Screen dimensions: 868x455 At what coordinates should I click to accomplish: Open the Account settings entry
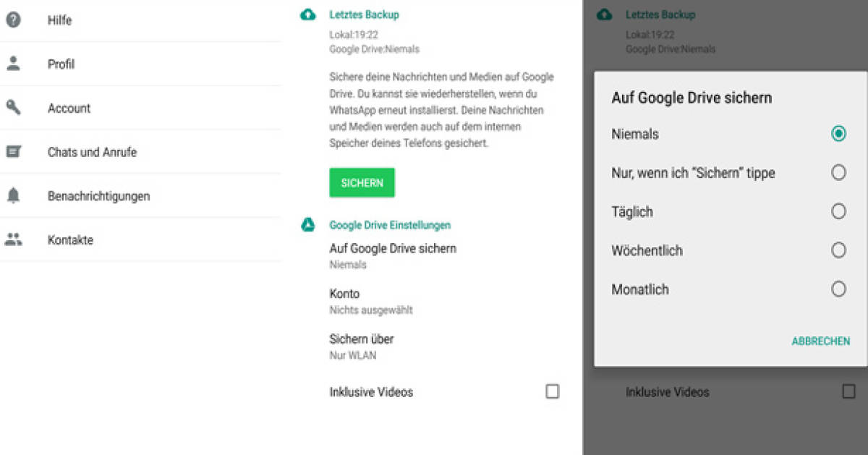(x=140, y=108)
